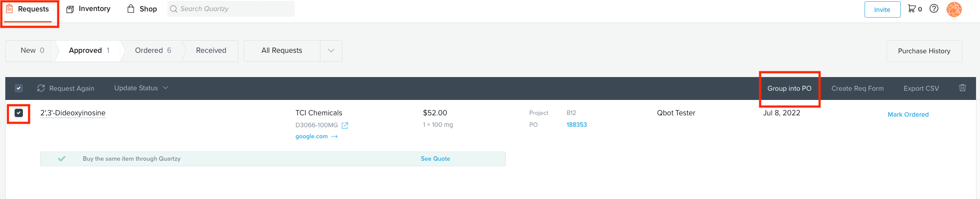The image size is (980, 199).
Task: Uncheck the 2',3'-Dideoxyinosine row checkbox
Action: pyautogui.click(x=19, y=113)
